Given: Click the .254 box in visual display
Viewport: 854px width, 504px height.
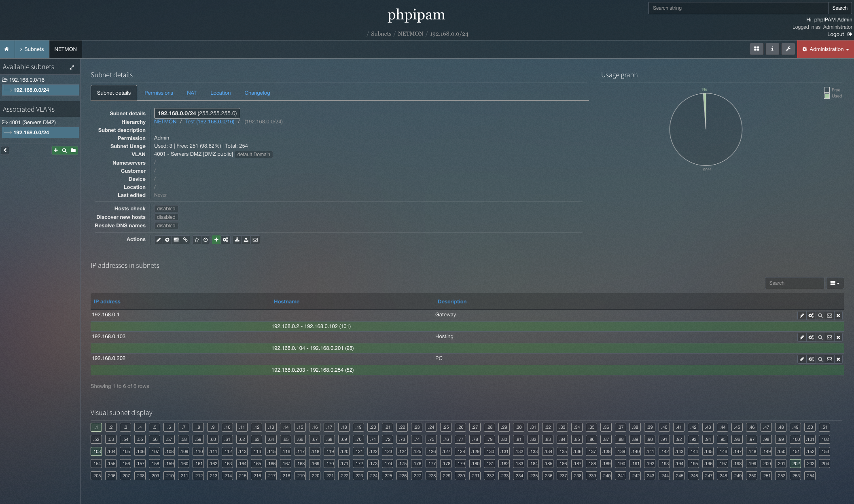Looking at the screenshot, I should coord(810,476).
